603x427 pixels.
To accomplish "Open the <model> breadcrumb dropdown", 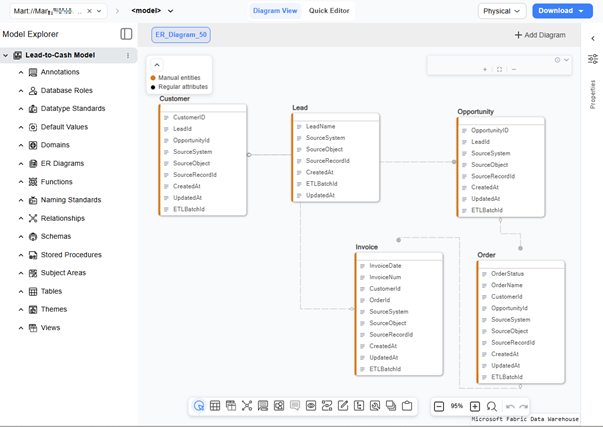I will point(170,11).
